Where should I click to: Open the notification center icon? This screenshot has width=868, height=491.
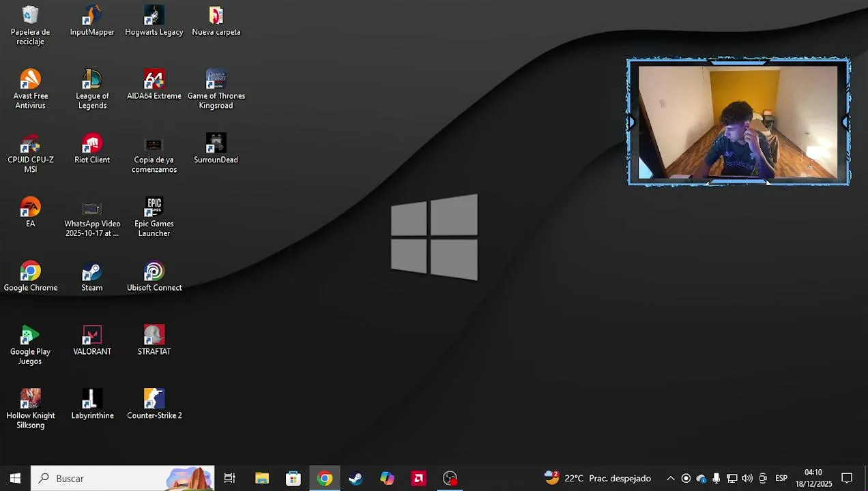pos(847,478)
